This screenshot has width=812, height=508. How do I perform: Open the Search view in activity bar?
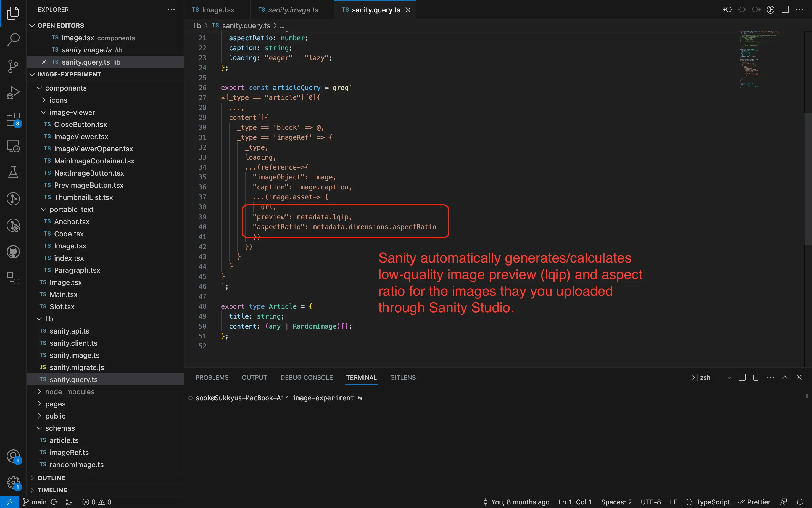point(13,39)
